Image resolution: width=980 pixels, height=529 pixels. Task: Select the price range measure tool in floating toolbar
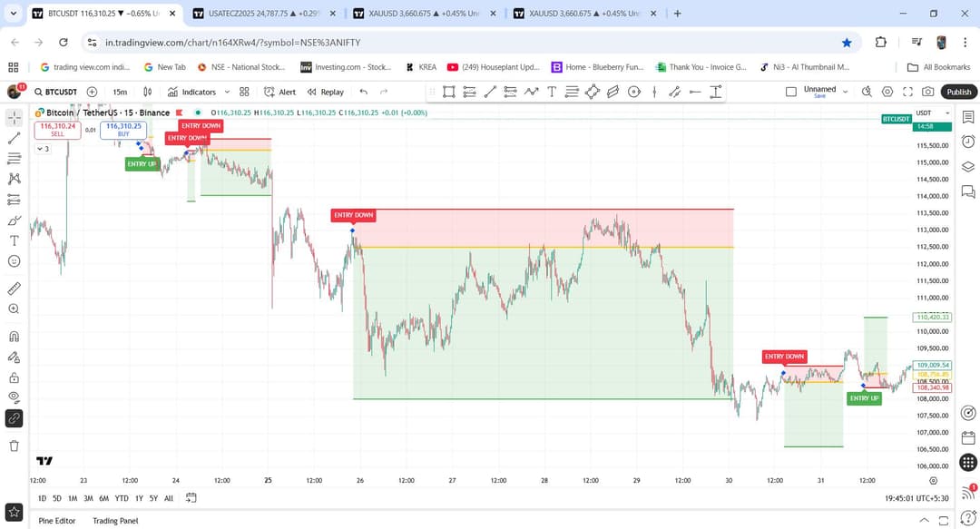pos(716,92)
